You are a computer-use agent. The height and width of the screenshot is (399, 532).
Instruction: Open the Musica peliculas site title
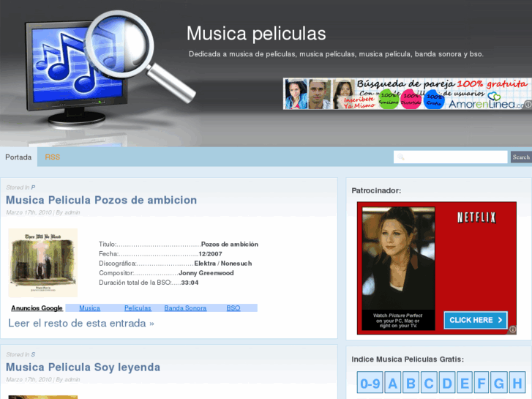pos(256,34)
